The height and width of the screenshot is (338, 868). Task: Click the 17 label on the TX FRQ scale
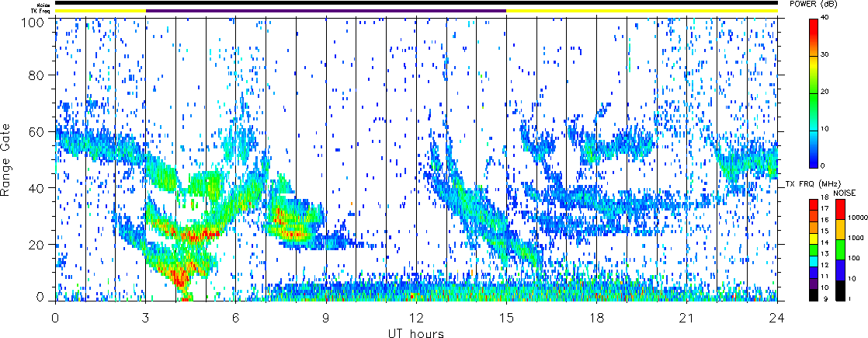pyautogui.click(x=825, y=209)
